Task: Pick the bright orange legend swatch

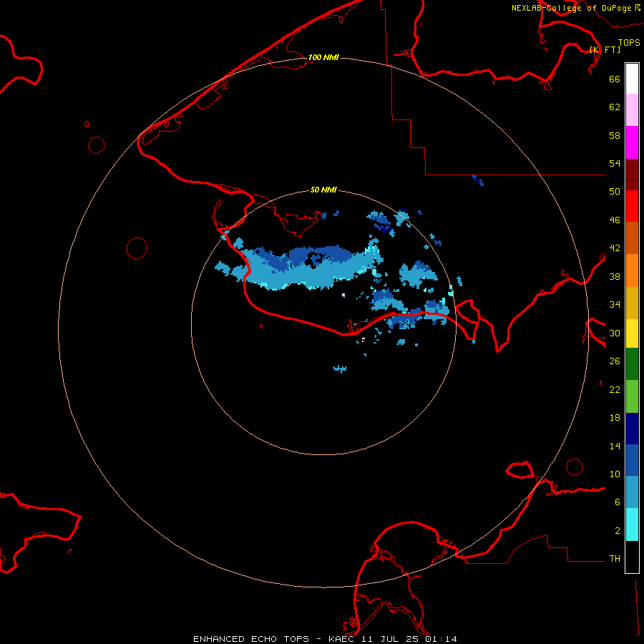Action: pos(632,270)
